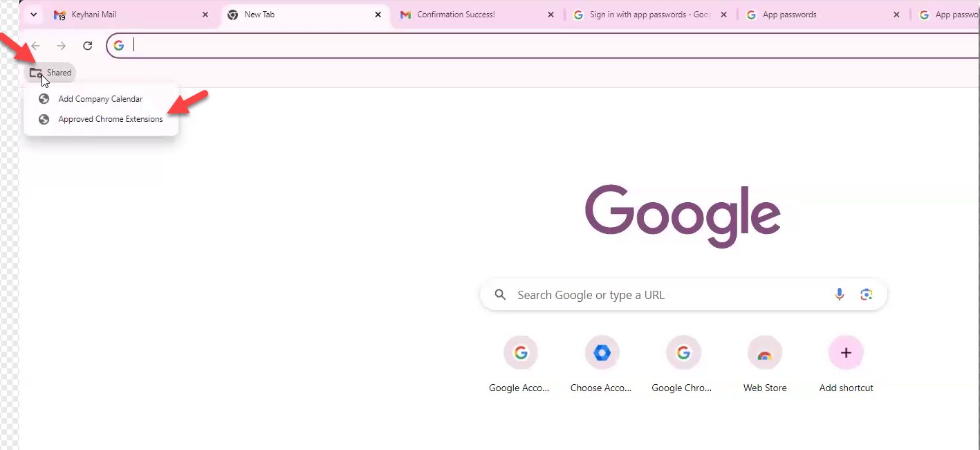The width and height of the screenshot is (980, 450).
Task: Close the Sign in with app passwords tab
Action: (x=723, y=15)
